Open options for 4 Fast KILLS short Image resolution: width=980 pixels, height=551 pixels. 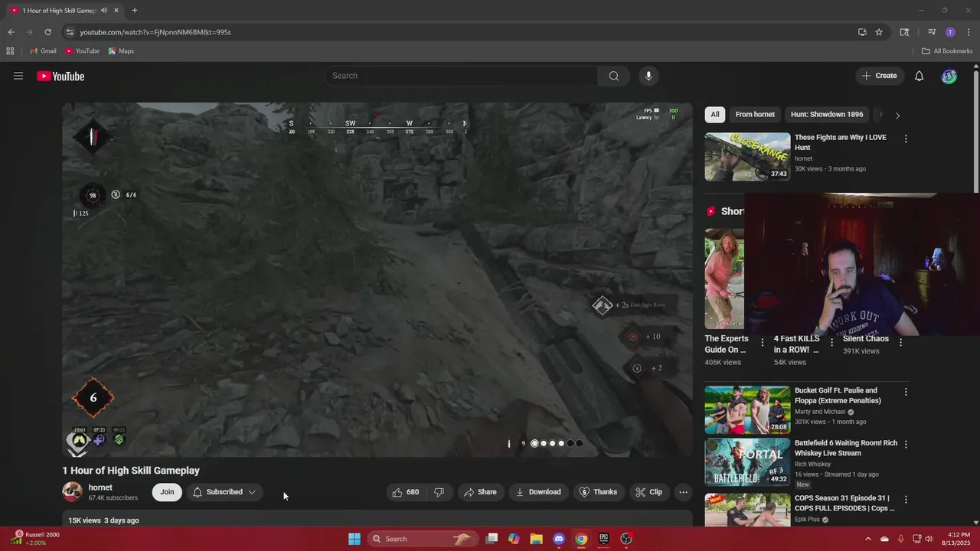[832, 342]
